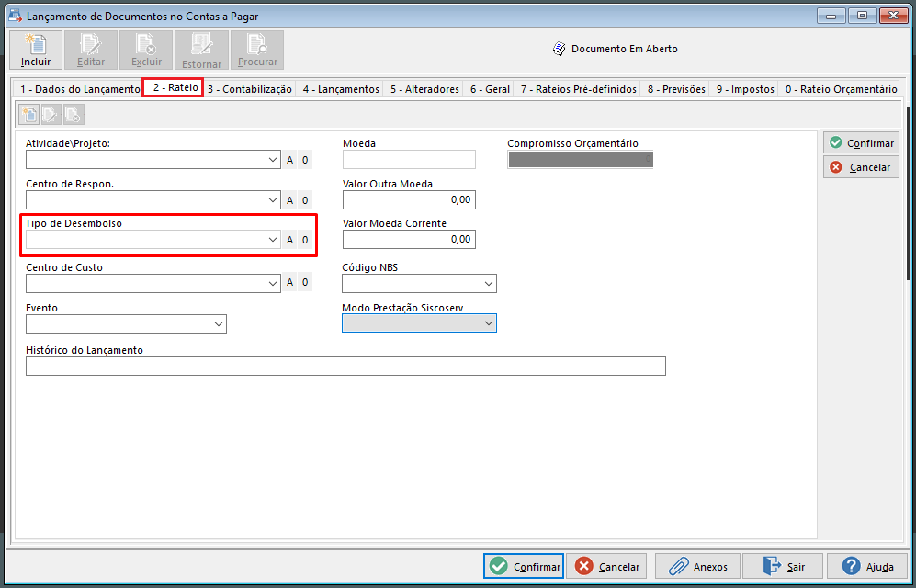Click Confirmar in the right side panel
916x588 pixels.
(x=861, y=143)
